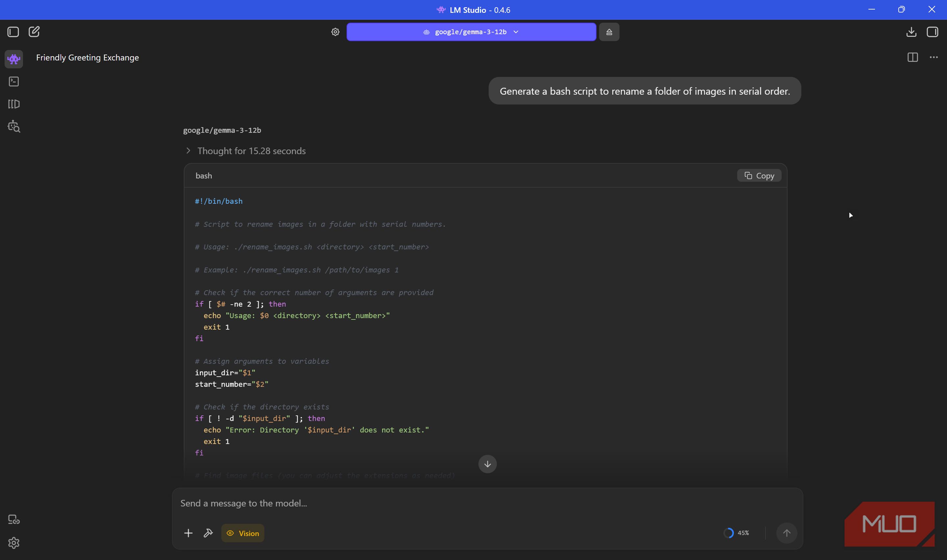Expand the 'Thought for 15.28 seconds' section
Viewport: 947px width, 560px height.
(x=246, y=151)
